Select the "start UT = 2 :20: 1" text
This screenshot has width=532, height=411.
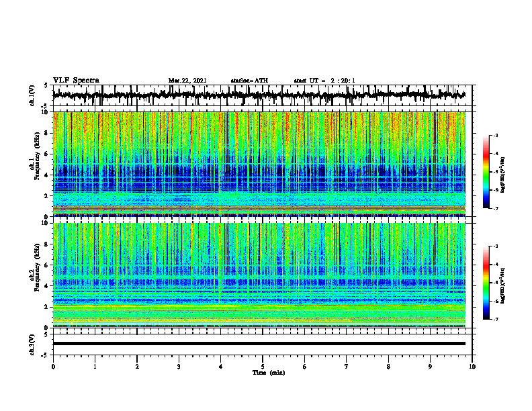[x=324, y=81]
